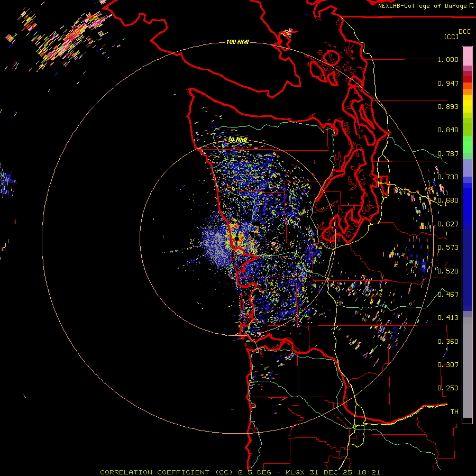
Task: Click the 50 NMI range ring label
Action: pyautogui.click(x=237, y=140)
